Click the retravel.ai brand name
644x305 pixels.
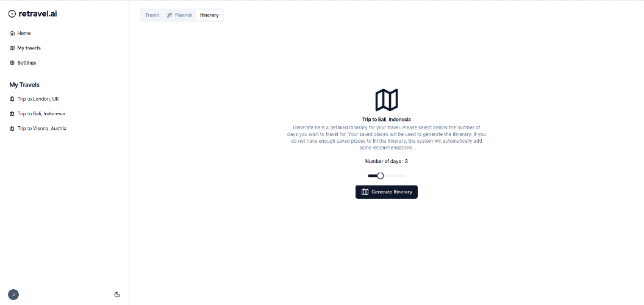pos(38,13)
